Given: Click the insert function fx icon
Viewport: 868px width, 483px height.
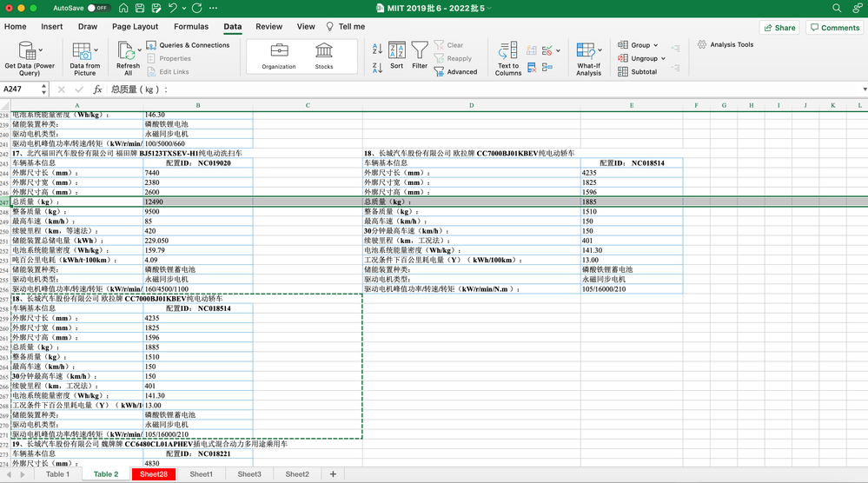Looking at the screenshot, I should click(x=97, y=89).
